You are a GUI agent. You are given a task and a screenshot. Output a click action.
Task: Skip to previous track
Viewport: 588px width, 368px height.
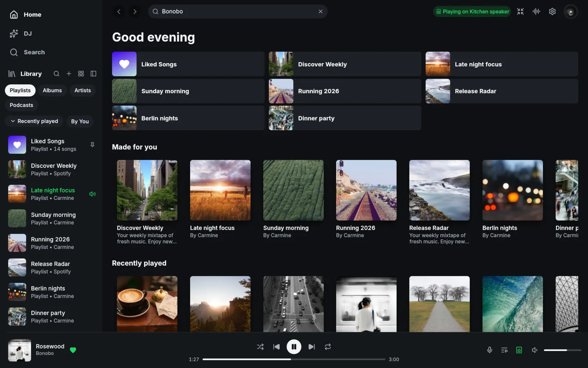pyautogui.click(x=276, y=347)
